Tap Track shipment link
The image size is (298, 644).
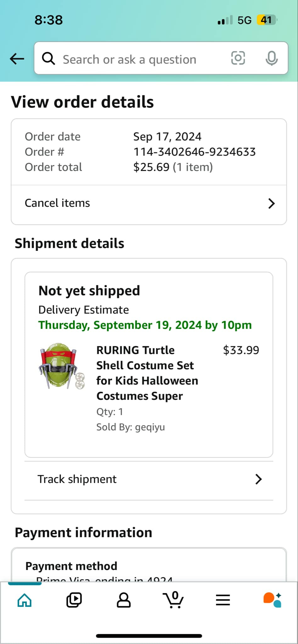(x=77, y=479)
